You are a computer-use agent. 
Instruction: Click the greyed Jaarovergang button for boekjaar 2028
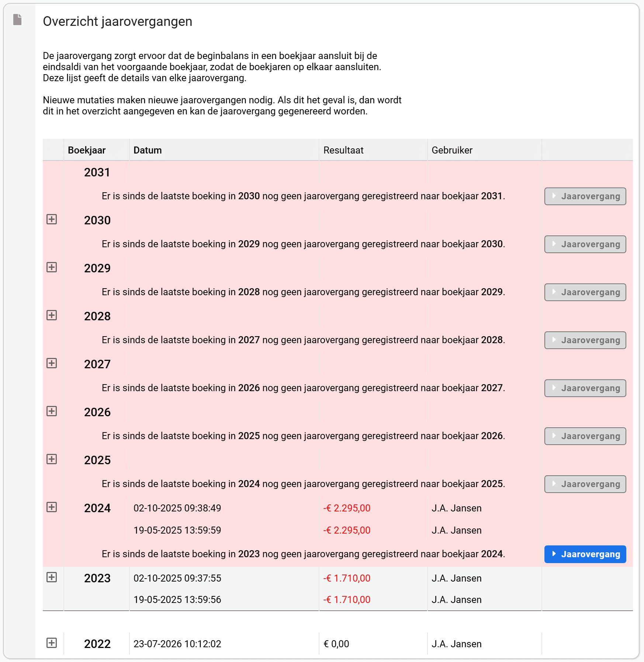[585, 340]
